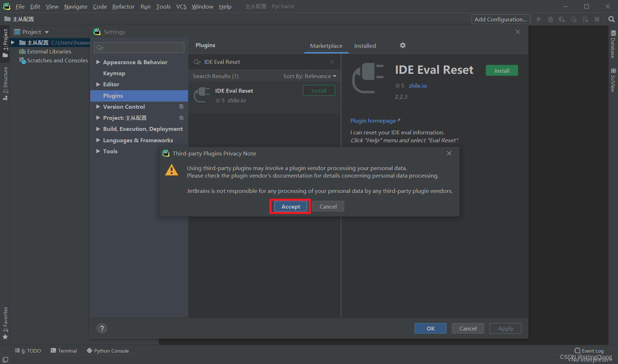
Task: Clear the plugin search field text
Action: tap(332, 62)
